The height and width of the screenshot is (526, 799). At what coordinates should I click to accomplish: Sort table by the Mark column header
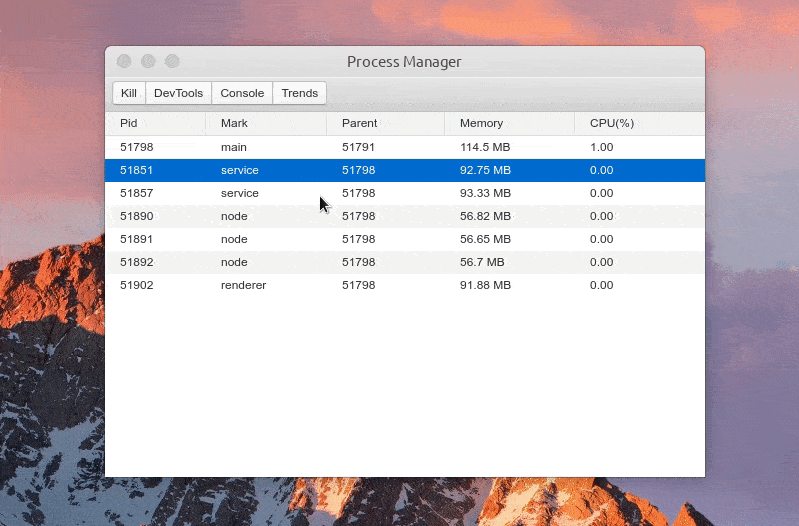(266, 123)
